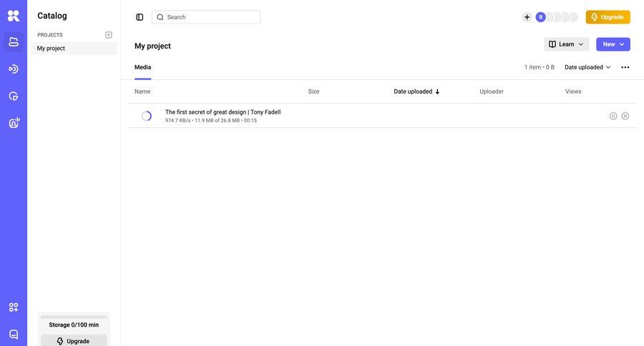This screenshot has height=346, width=644.
Task: Open the Date uploaded sort dropdown
Action: pyautogui.click(x=587, y=67)
